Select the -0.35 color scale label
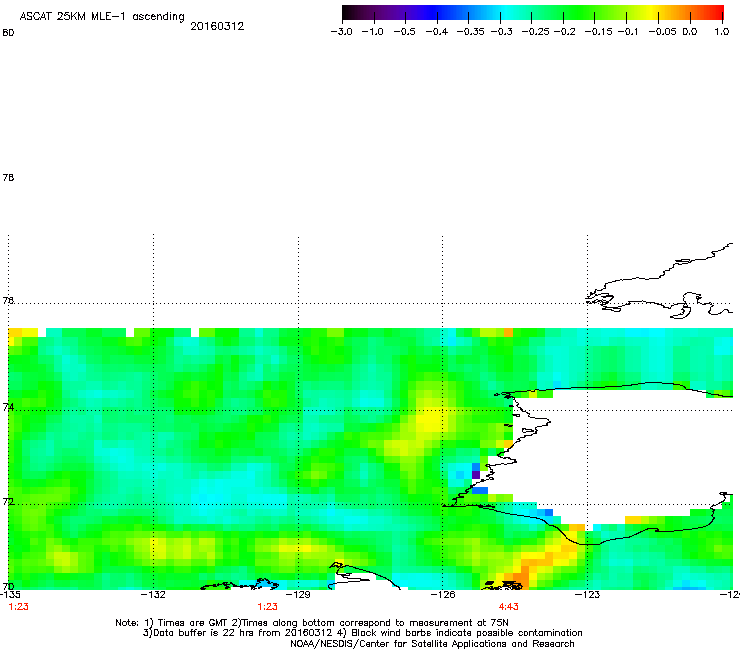This screenshot has height=650, width=740. pos(470,32)
